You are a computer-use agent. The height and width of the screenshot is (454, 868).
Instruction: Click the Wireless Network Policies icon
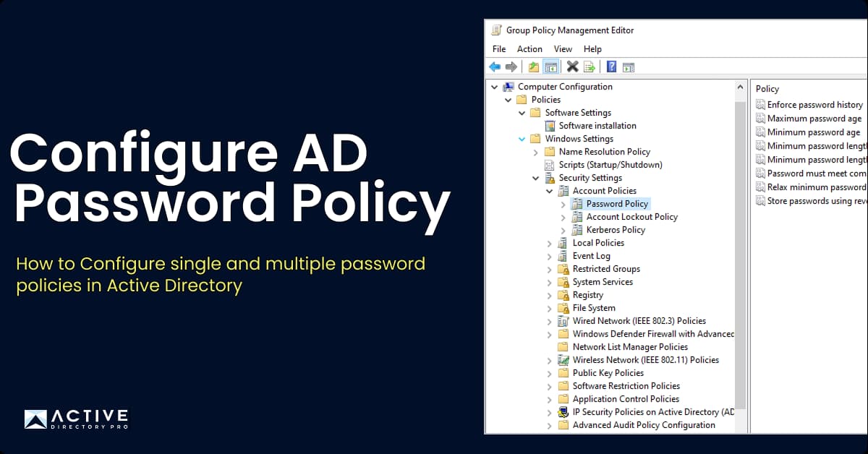tap(564, 360)
